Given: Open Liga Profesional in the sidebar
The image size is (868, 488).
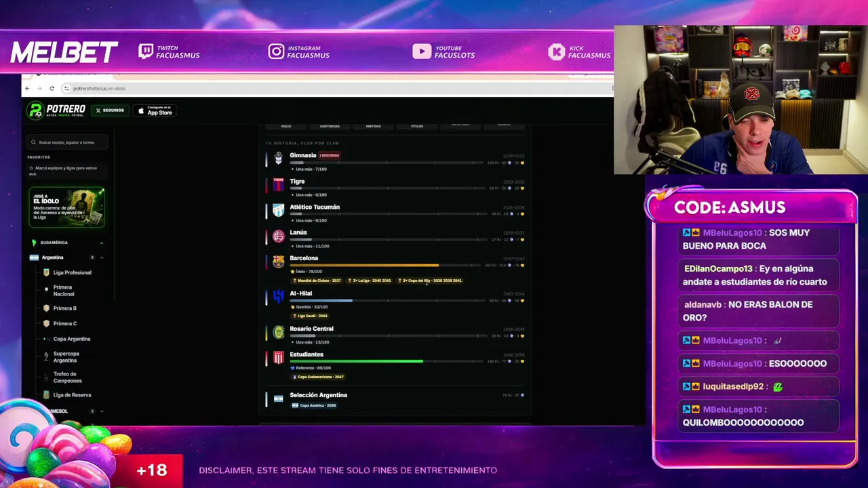Looking at the screenshot, I should [72, 272].
